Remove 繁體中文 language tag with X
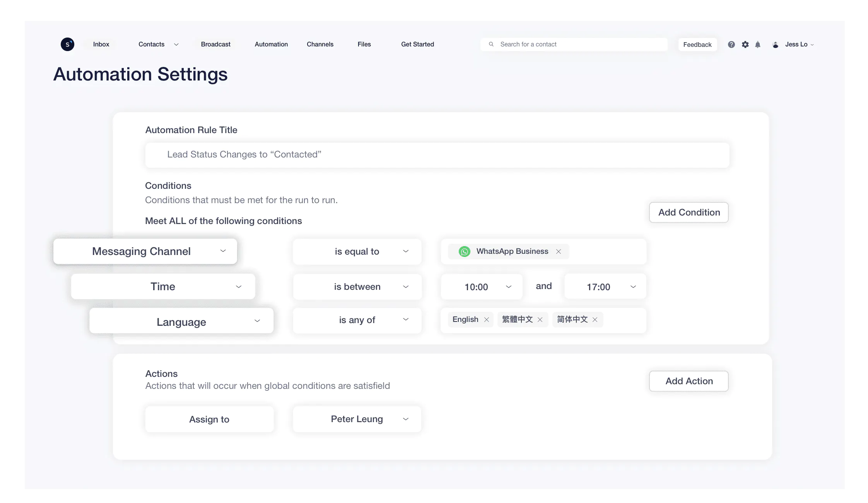 click(x=539, y=319)
